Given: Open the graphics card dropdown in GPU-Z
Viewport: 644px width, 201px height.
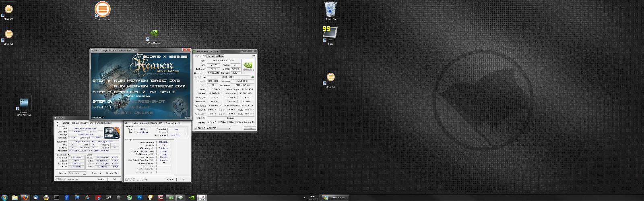Looking at the screenshot, I should (213, 128).
